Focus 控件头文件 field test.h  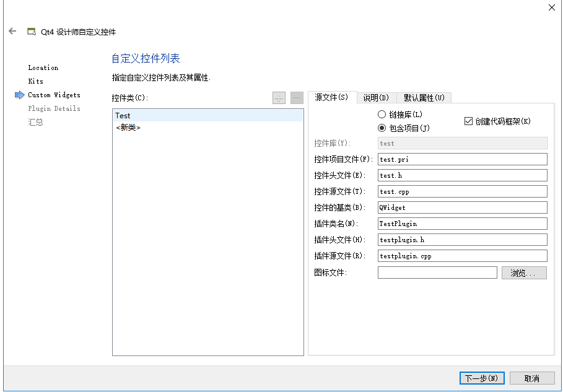click(x=463, y=175)
